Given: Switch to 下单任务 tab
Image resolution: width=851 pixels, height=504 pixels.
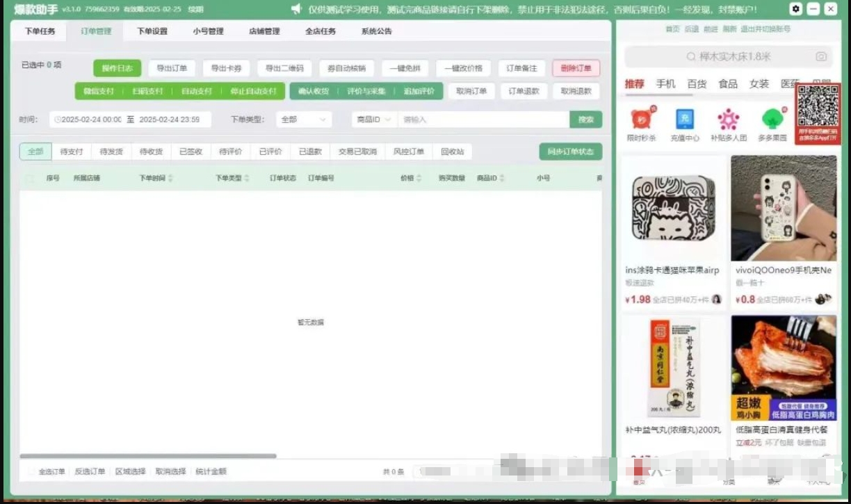Looking at the screenshot, I should point(40,31).
